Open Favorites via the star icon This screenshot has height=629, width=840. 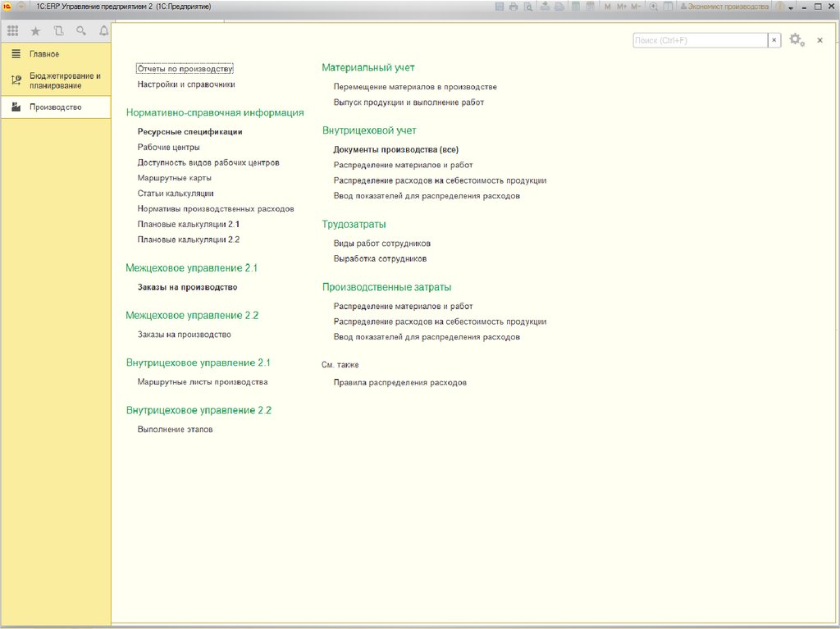click(35, 31)
